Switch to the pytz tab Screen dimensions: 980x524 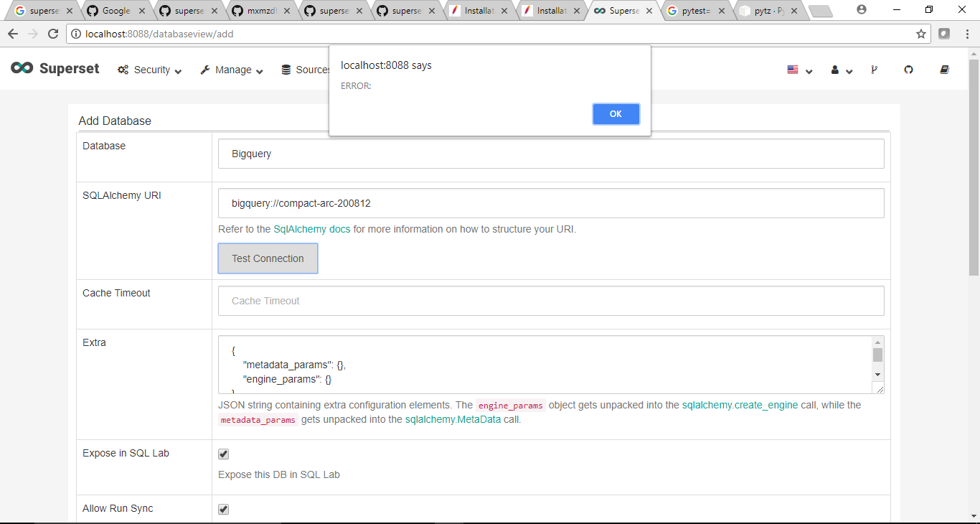tap(767, 11)
